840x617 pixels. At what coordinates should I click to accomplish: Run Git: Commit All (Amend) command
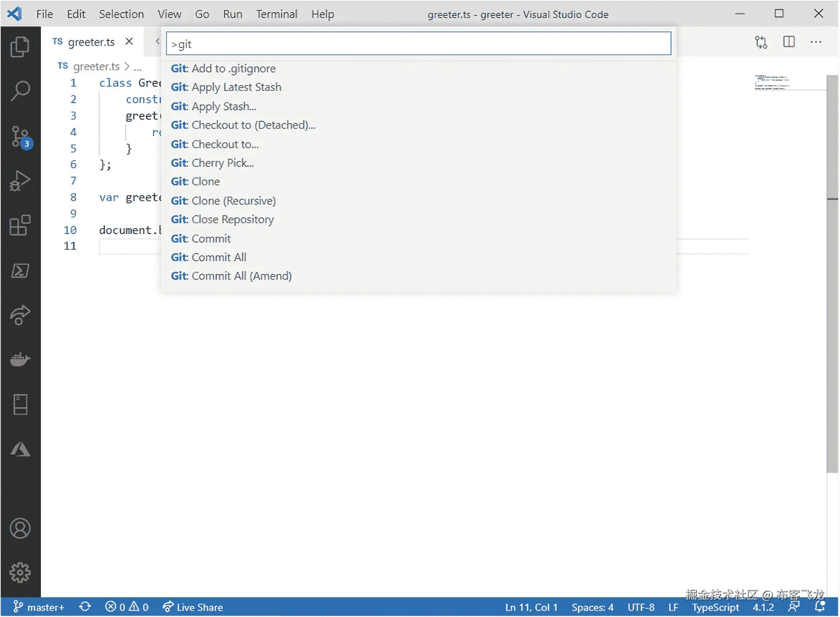[x=419, y=276]
